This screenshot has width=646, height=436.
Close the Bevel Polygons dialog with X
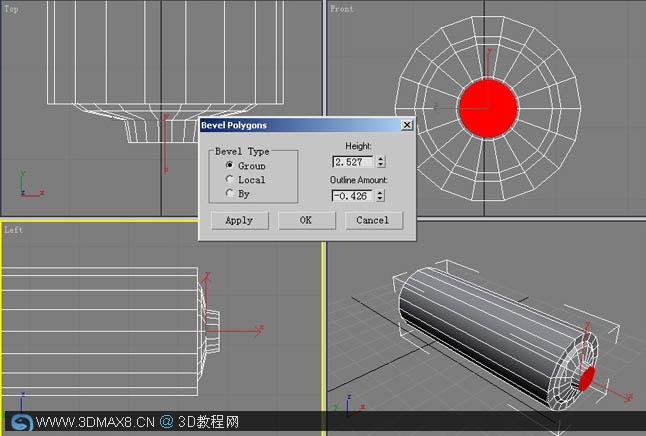[407, 125]
